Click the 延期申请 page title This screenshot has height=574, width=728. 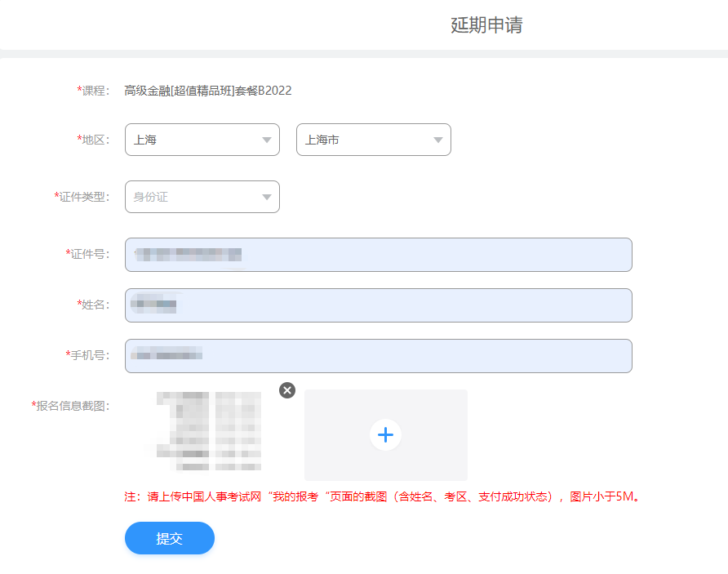click(486, 25)
